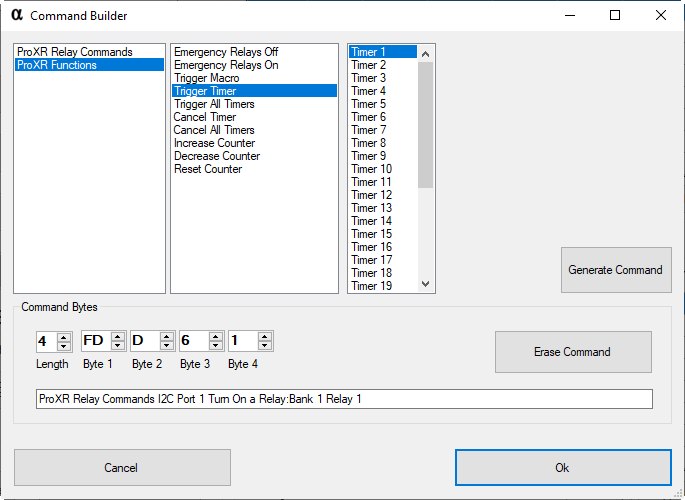Pick Timer 9 in timer list
The image size is (685, 500).
click(383, 156)
